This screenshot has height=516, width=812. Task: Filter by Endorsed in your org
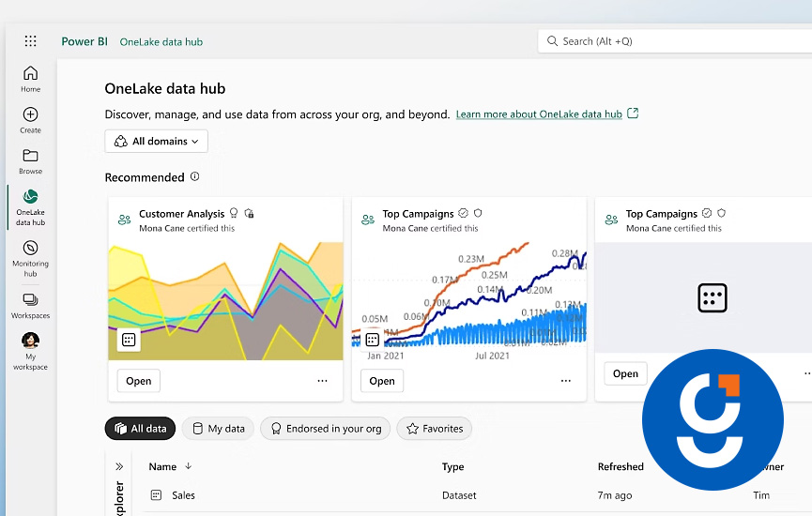pos(326,429)
